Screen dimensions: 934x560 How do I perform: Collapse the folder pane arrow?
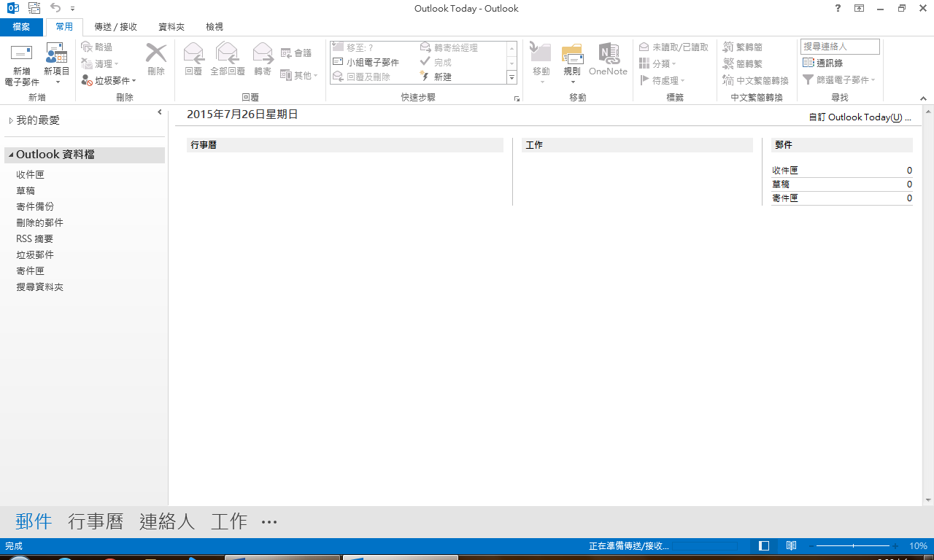160,112
